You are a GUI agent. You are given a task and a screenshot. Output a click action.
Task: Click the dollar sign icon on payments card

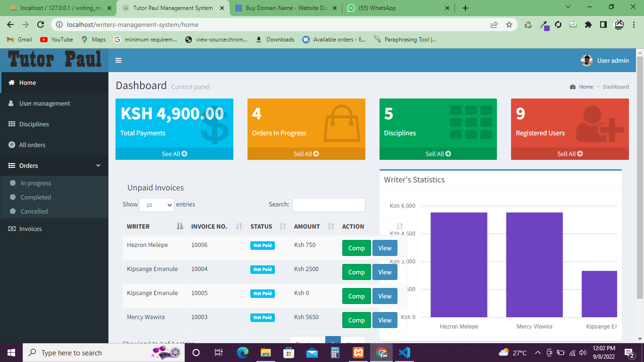[215, 124]
